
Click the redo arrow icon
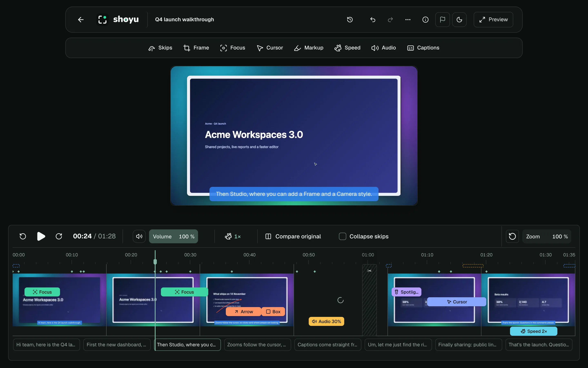pyautogui.click(x=390, y=19)
